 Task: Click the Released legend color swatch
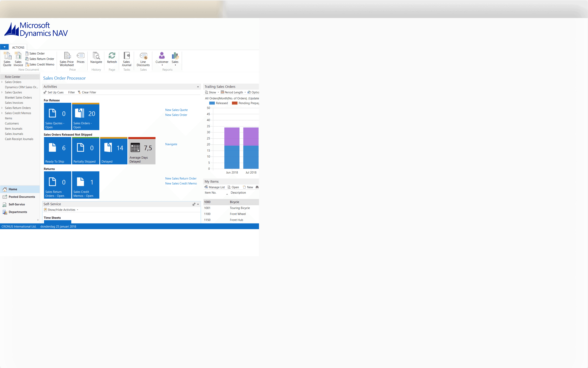point(212,103)
